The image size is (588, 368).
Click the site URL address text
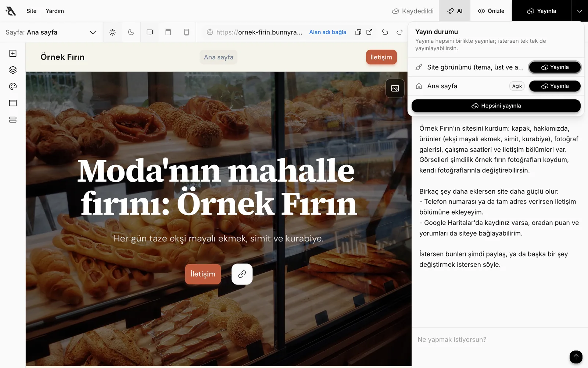259,32
